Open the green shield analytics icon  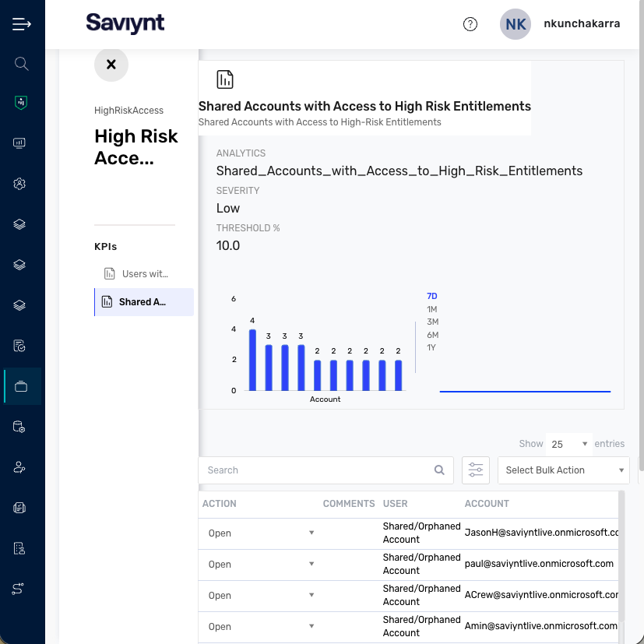click(x=20, y=102)
